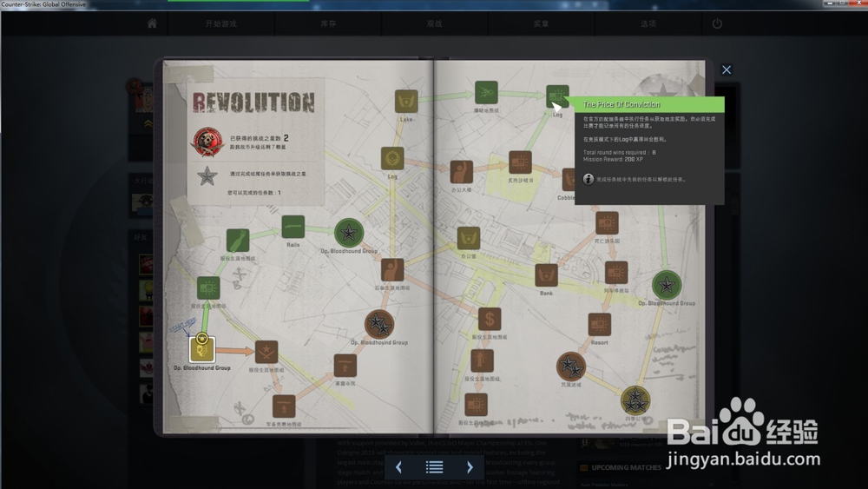Open the journal contents list icon
The width and height of the screenshot is (868, 489).
434,467
